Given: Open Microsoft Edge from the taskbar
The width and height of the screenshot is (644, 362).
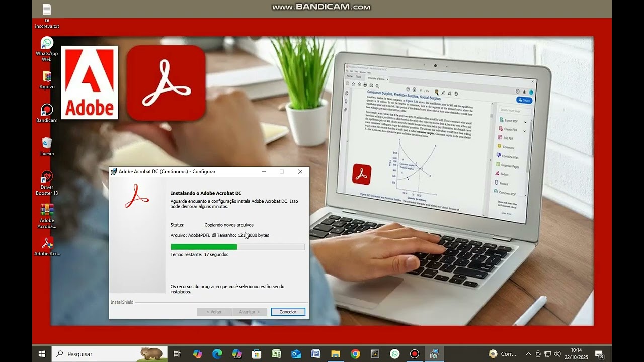Looking at the screenshot, I should 217,354.
